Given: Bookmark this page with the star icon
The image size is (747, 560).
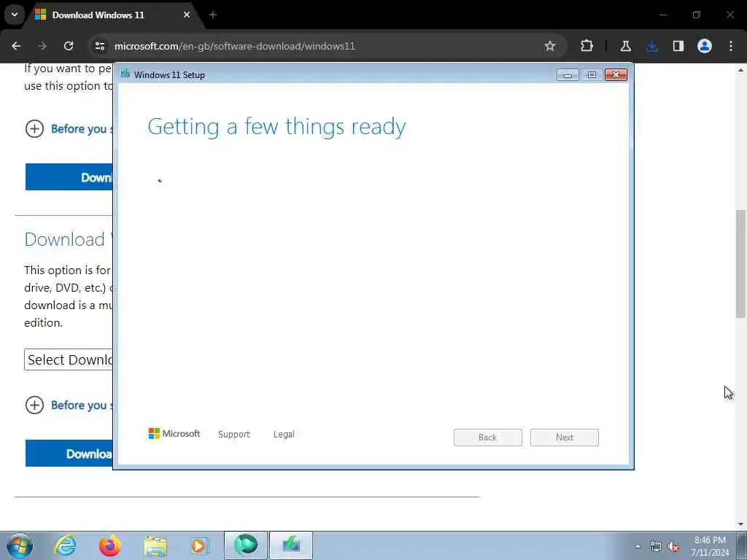Looking at the screenshot, I should 550,46.
